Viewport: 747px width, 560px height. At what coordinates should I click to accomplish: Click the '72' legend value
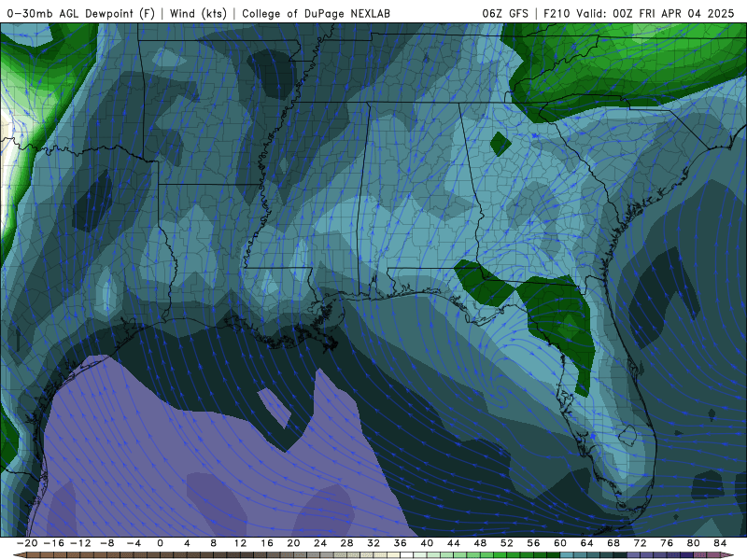641,543
